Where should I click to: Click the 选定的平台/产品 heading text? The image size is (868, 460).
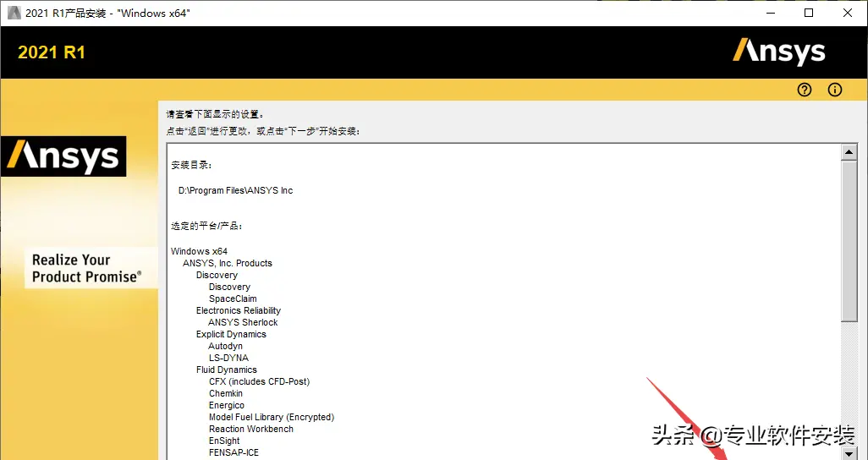point(206,227)
